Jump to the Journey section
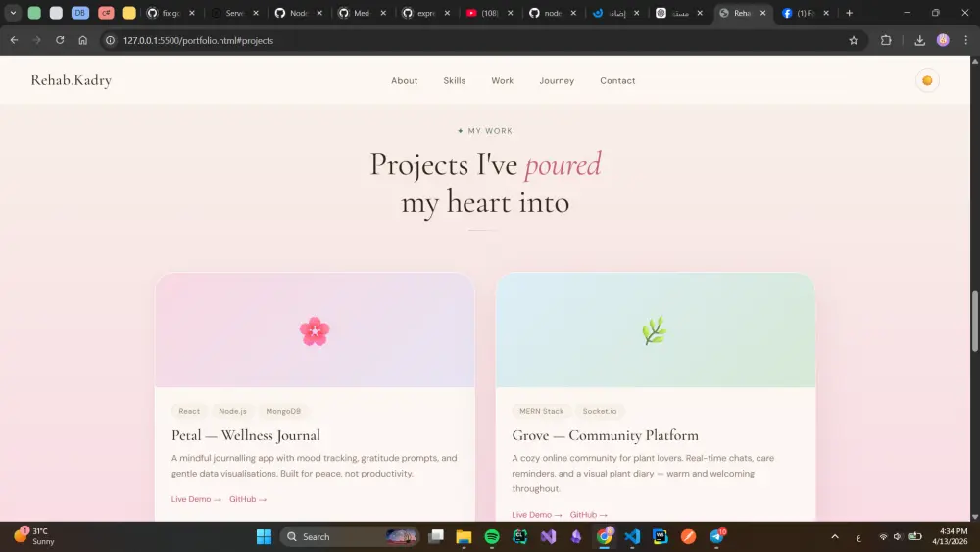The image size is (980, 552). [x=557, y=80]
